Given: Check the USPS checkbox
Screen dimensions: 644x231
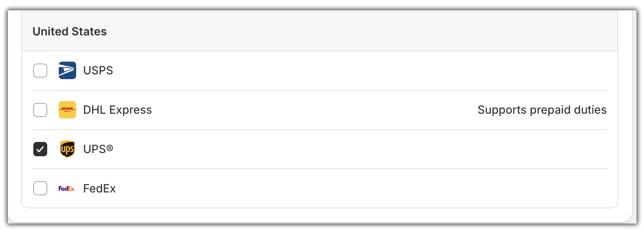Looking at the screenshot, I should point(40,71).
